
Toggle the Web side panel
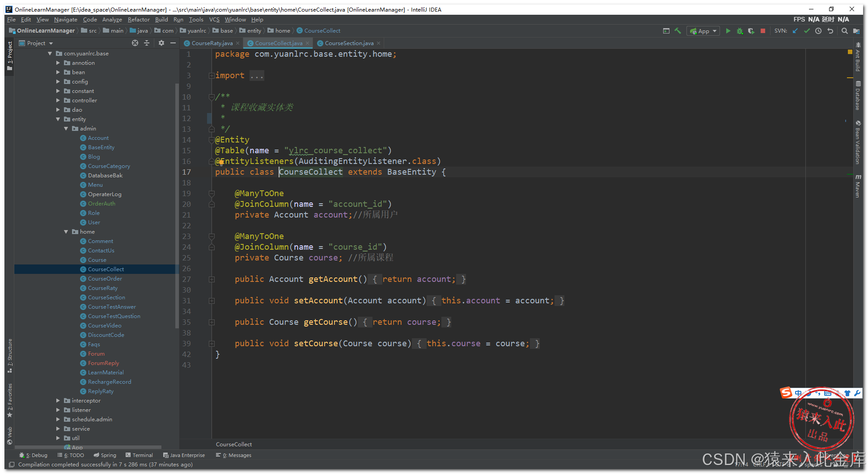pos(10,436)
